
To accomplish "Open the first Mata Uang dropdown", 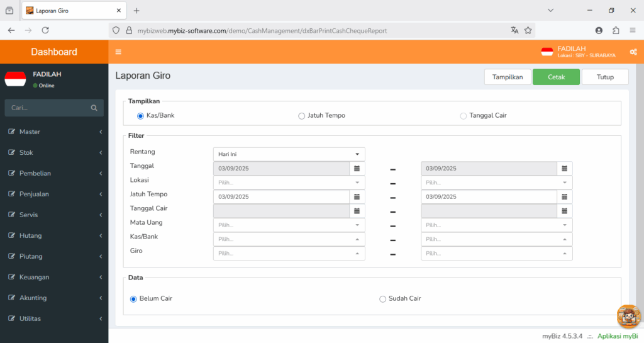I will pyautogui.click(x=289, y=225).
